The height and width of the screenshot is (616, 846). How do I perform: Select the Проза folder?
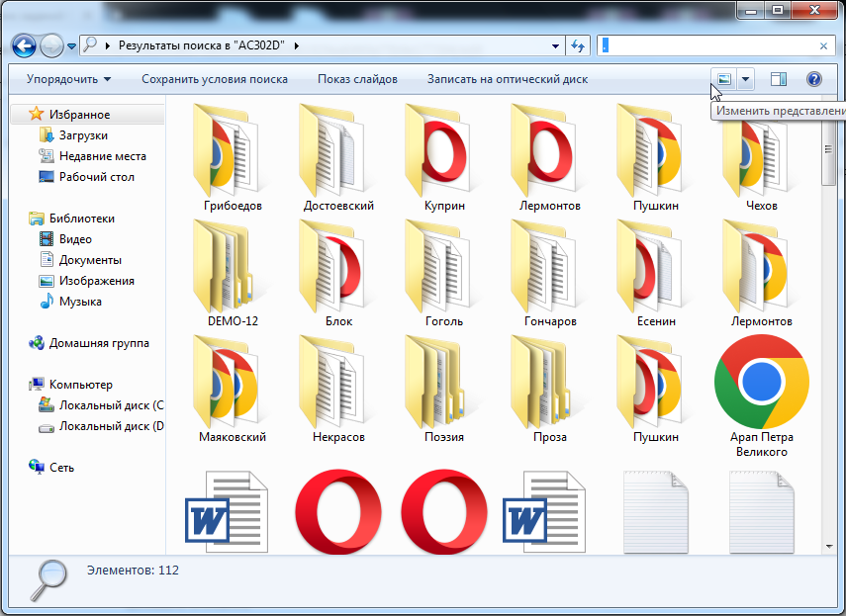[x=550, y=390]
